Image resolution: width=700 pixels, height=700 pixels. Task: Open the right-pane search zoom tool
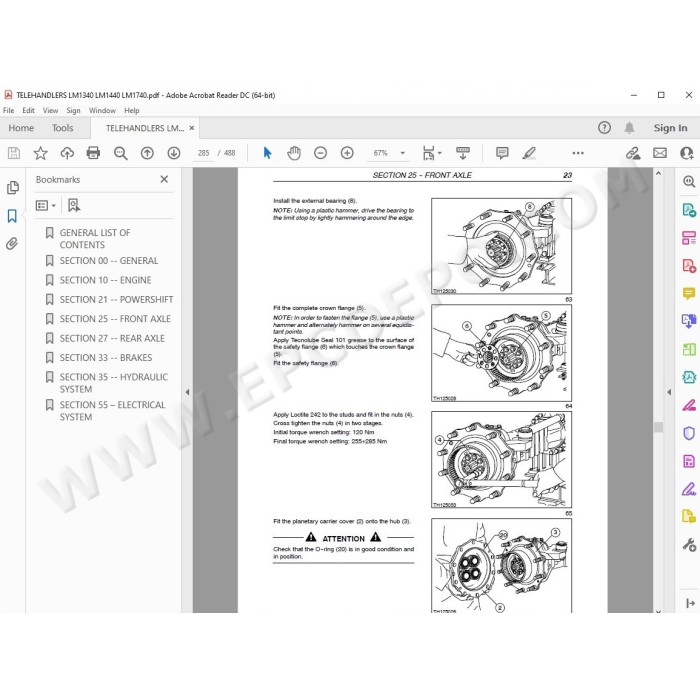point(689,181)
